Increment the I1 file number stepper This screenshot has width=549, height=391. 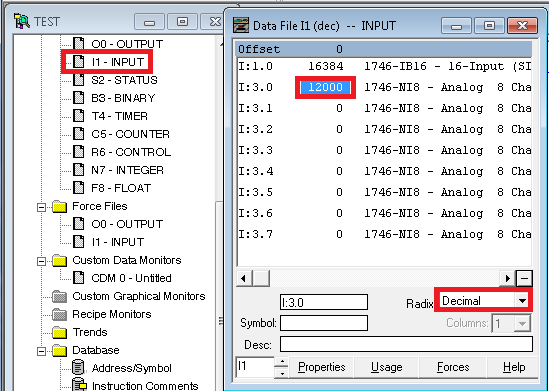point(282,362)
